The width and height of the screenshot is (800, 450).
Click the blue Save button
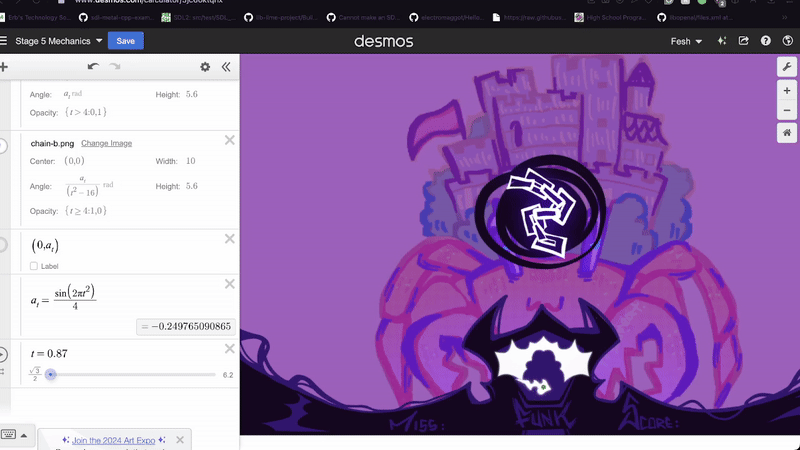pos(126,41)
